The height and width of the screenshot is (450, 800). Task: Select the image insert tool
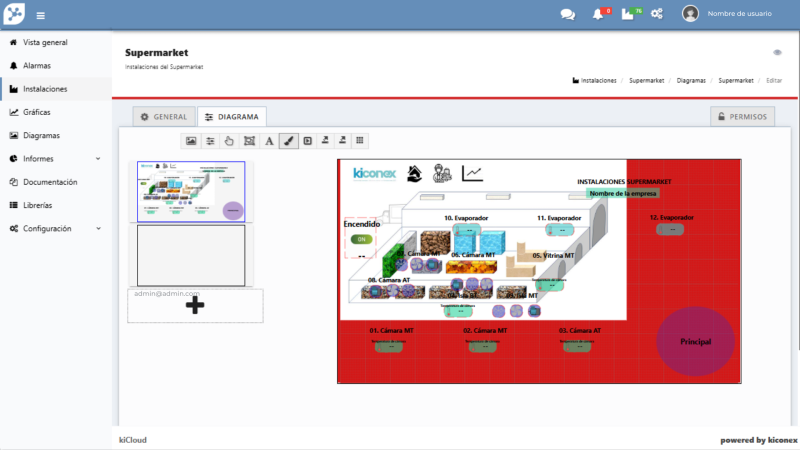point(191,141)
